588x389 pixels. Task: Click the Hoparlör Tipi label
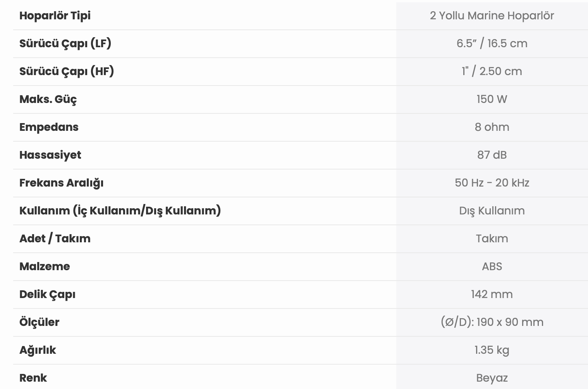[55, 16]
